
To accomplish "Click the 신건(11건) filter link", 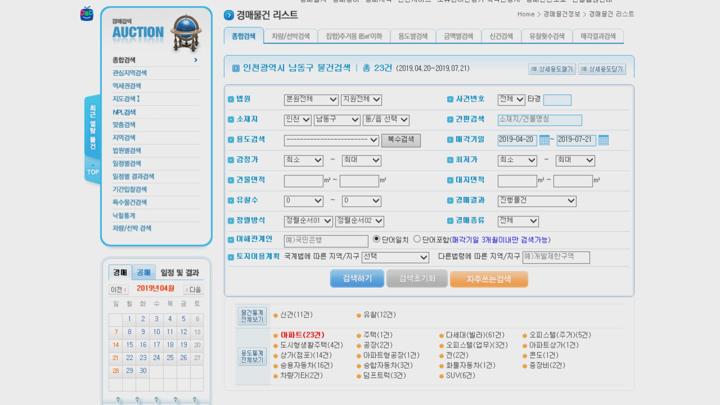I will tap(296, 315).
